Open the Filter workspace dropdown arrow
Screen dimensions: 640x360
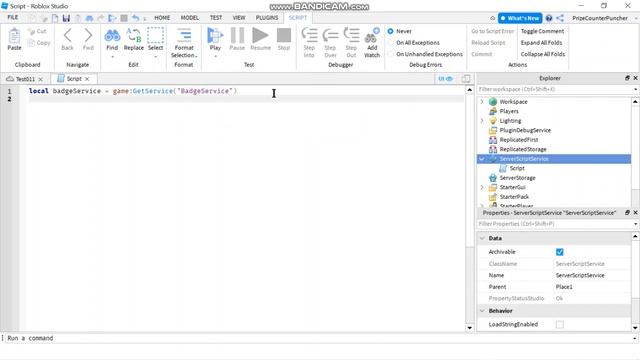tap(636, 89)
